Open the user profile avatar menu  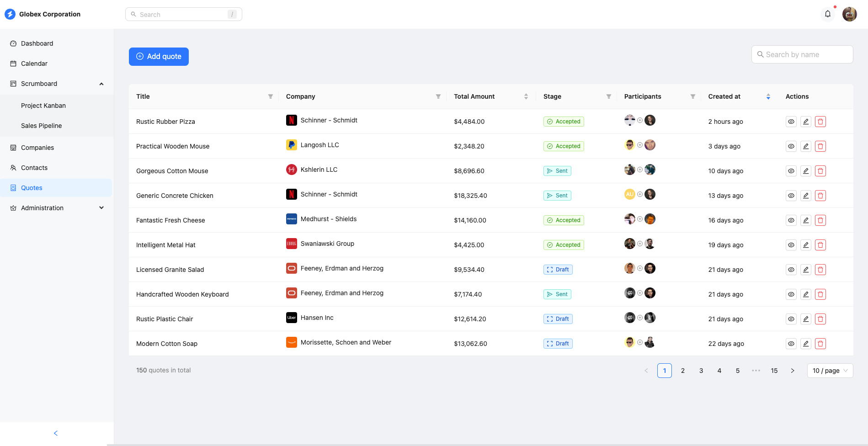pyautogui.click(x=850, y=14)
